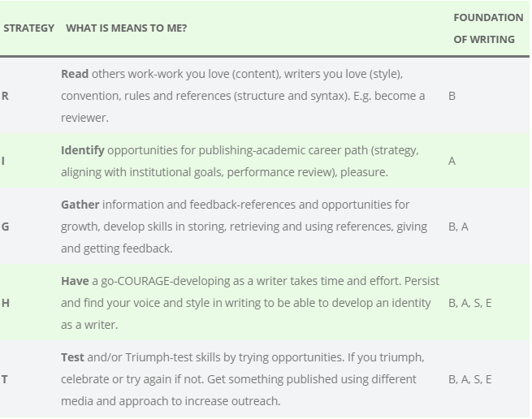Click the bold word Identify
Screen dimensions: 532x419
coord(82,150)
